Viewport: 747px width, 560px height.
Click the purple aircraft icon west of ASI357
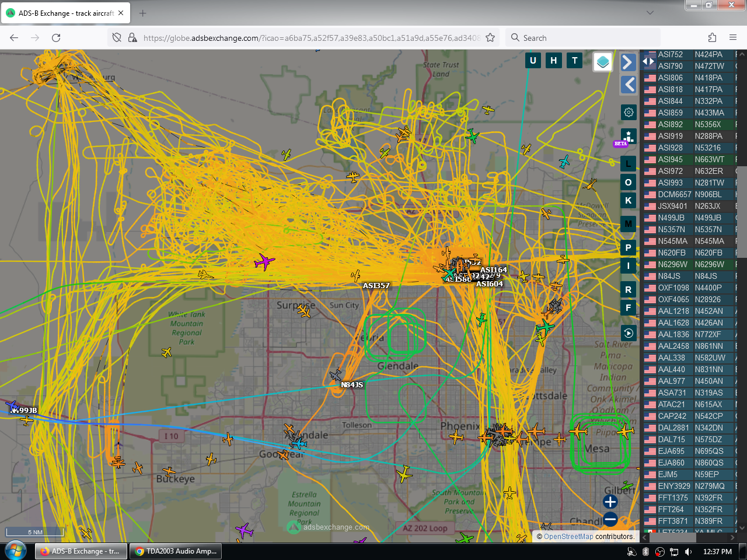point(264,261)
